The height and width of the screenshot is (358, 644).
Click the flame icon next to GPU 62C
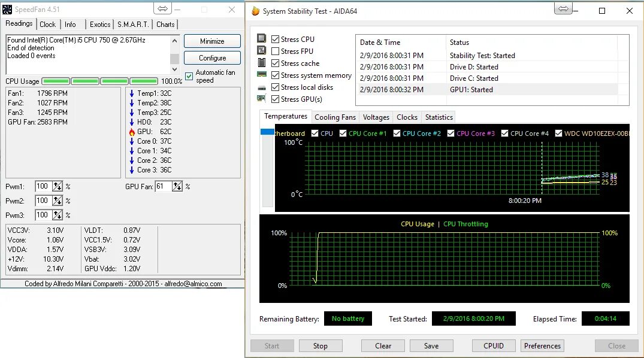click(132, 132)
